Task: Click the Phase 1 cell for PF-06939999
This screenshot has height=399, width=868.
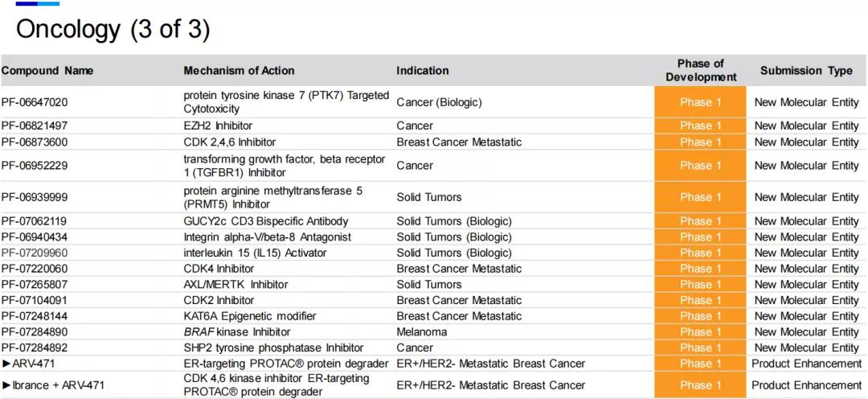Action: pyautogui.click(x=700, y=197)
